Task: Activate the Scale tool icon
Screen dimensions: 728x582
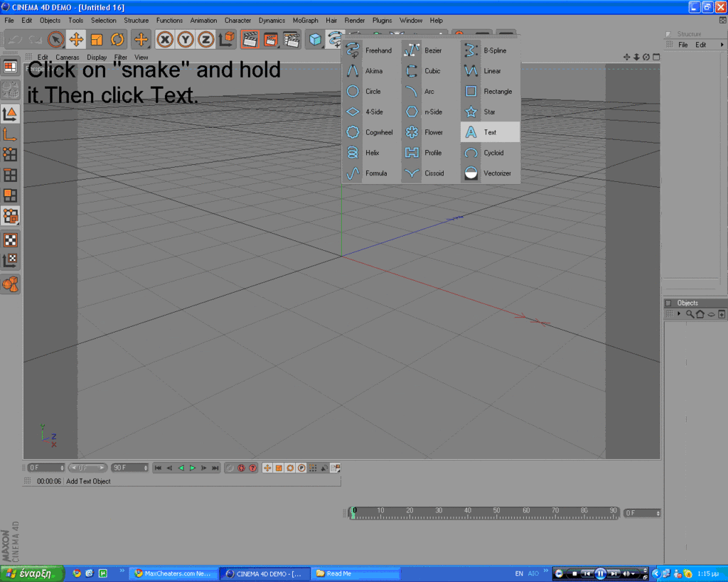Action: [x=97, y=40]
